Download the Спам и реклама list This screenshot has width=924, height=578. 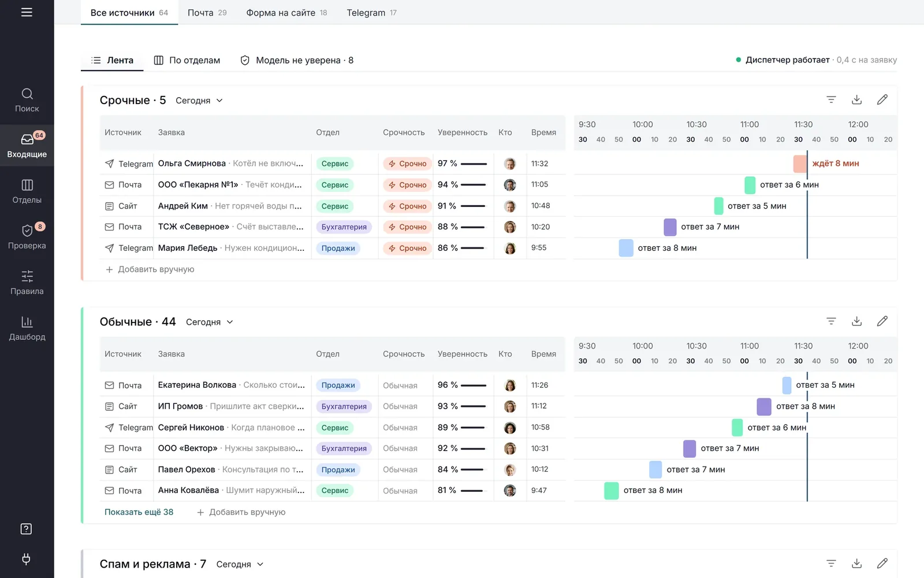856,564
